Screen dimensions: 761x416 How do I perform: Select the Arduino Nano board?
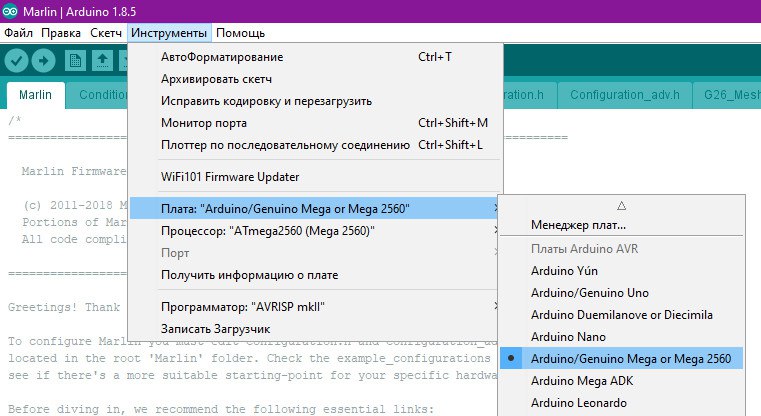(x=621, y=337)
